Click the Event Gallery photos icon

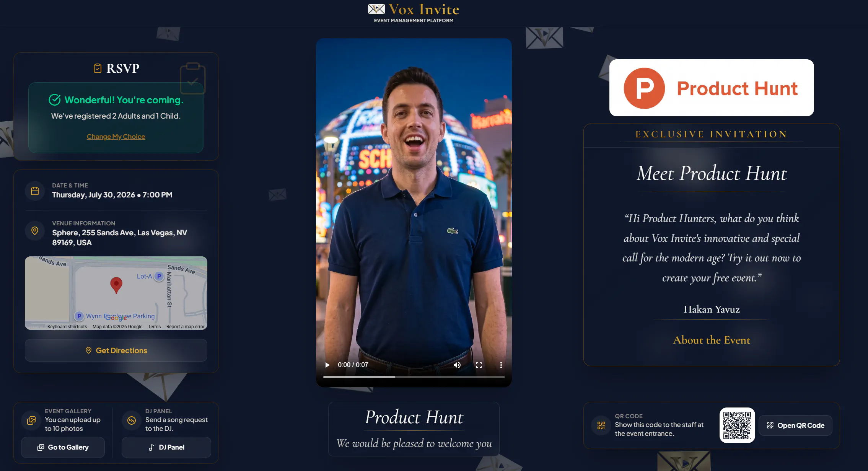coord(31,420)
